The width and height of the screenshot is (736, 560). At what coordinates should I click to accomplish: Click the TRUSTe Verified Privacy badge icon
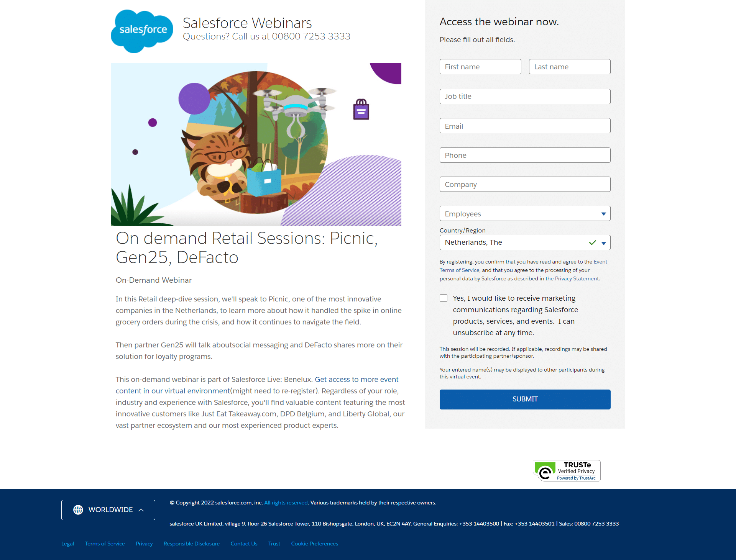pyautogui.click(x=567, y=471)
